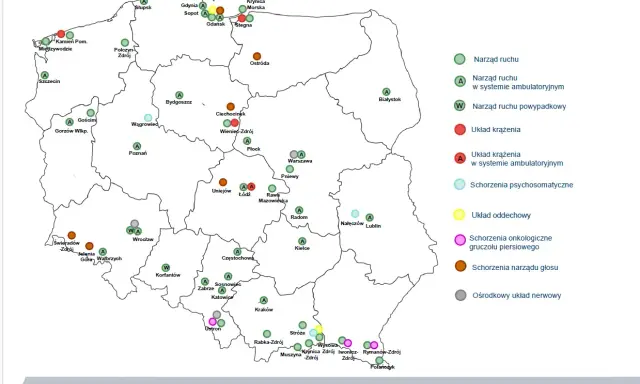This screenshot has width=640, height=384.
Task: Select the "Ostróda" city label
Action: point(260,63)
